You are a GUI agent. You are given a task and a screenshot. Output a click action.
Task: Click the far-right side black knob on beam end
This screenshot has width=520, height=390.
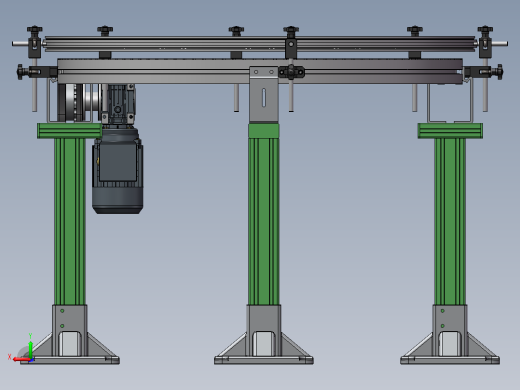500,72
